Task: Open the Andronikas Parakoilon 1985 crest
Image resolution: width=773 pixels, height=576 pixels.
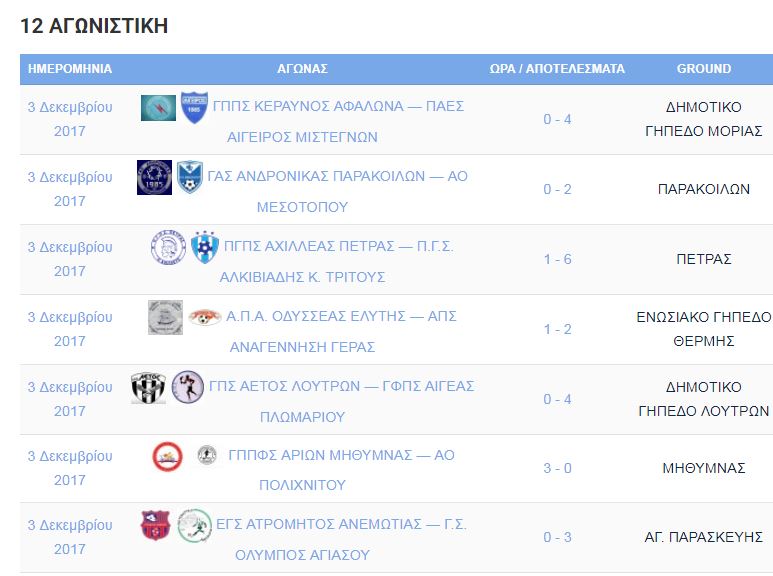Action: [x=154, y=178]
